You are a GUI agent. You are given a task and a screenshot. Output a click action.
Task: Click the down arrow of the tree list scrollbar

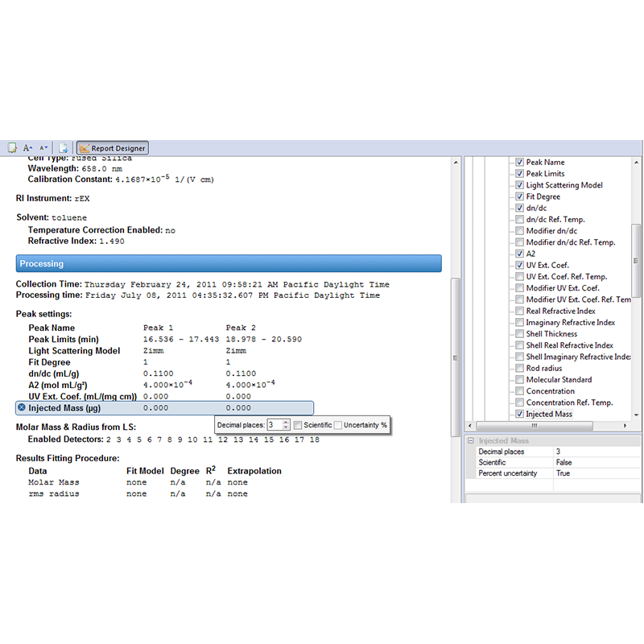(x=636, y=415)
